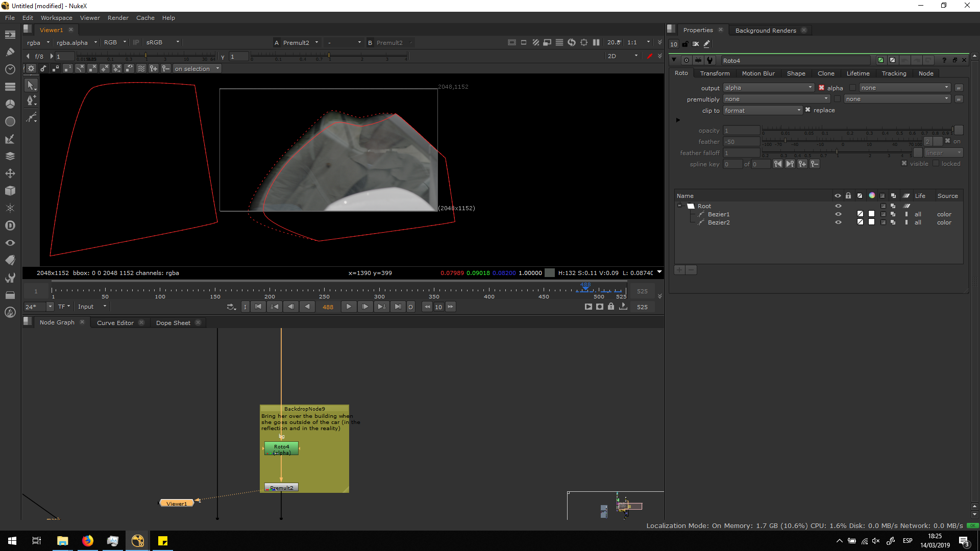The height and width of the screenshot is (551, 980).
Task: Open Firefox from the taskbar
Action: point(88,541)
